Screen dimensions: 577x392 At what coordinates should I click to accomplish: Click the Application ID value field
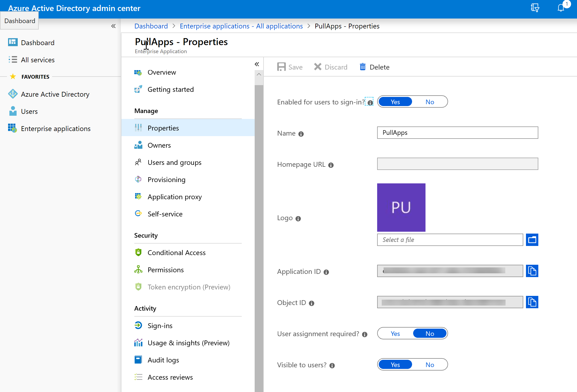[x=450, y=271]
